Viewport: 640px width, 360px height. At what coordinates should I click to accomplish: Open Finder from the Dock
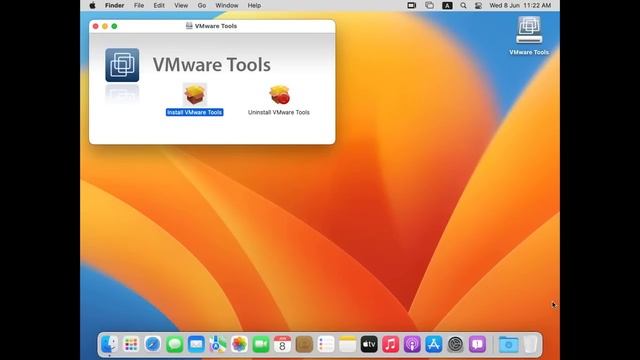pyautogui.click(x=109, y=344)
